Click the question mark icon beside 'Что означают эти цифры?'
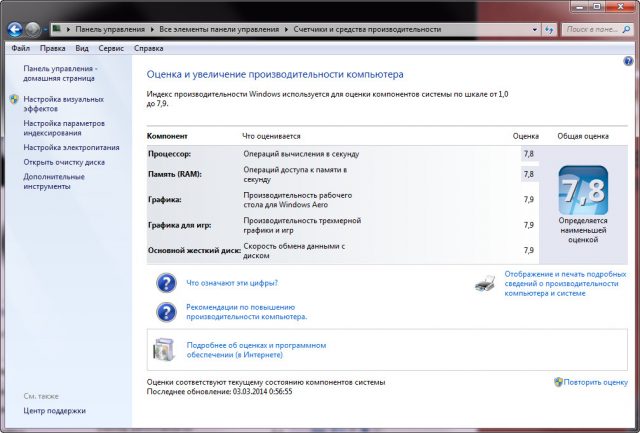 tap(166, 283)
